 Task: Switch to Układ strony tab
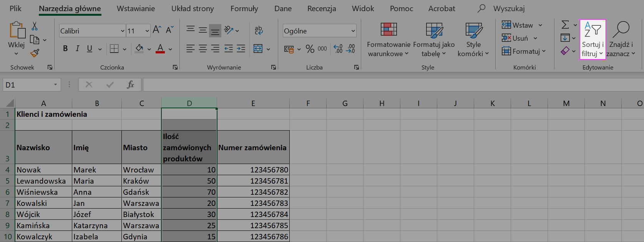(x=193, y=8)
